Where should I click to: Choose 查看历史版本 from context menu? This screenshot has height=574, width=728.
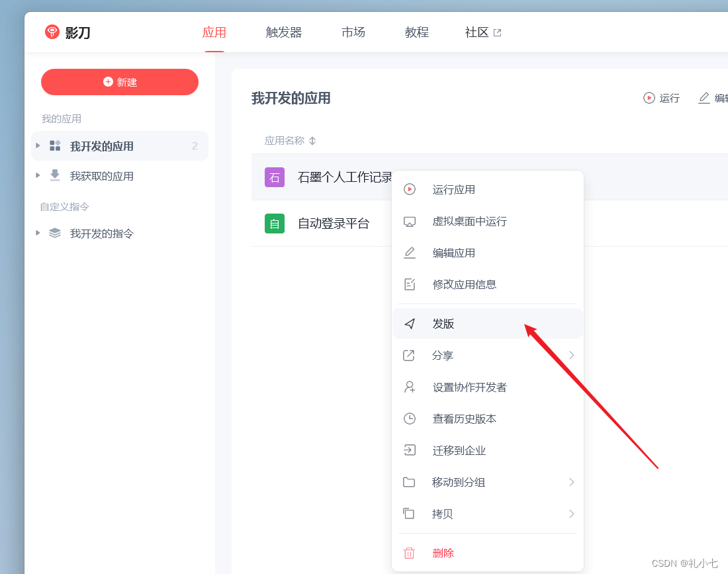(x=488, y=419)
